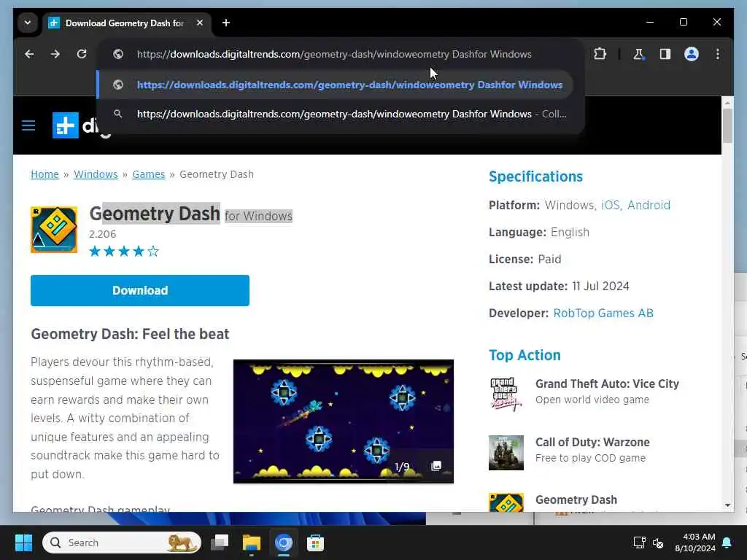Screen dimensions: 747x560
Task: Open a new browser tab
Action: [x=226, y=23]
